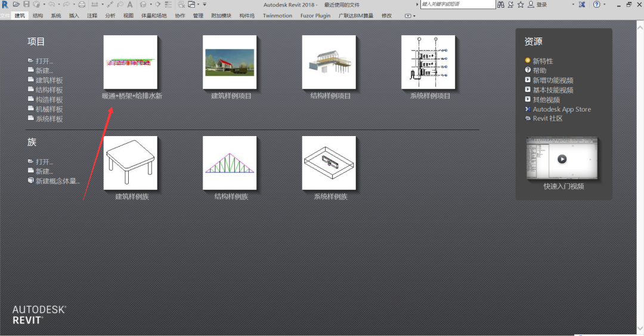Click the Switch Windows icon
The width and height of the screenshot is (644, 336).
pos(192,5)
